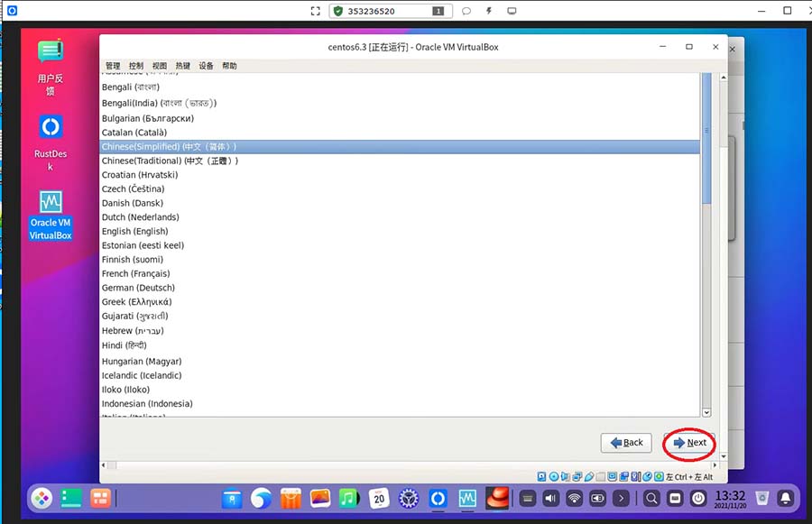812x524 pixels.
Task: Click the language list scrollbar thumb
Action: (x=706, y=138)
